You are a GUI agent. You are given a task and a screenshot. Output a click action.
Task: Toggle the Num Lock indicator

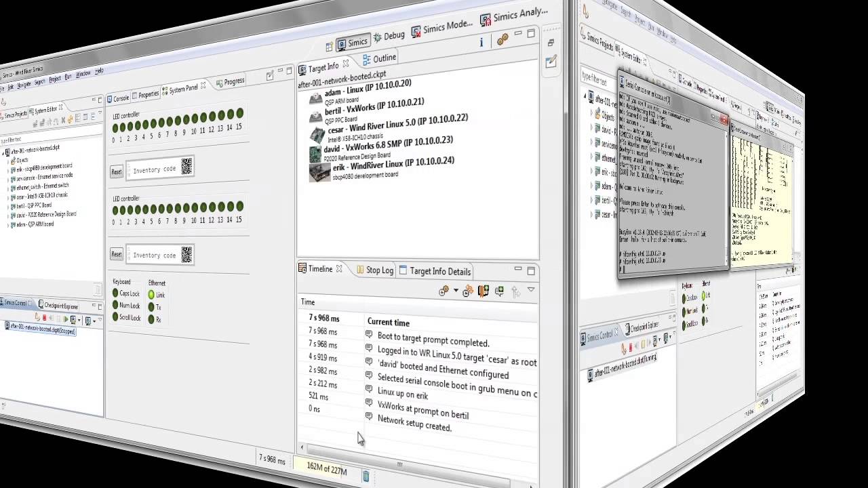click(116, 305)
